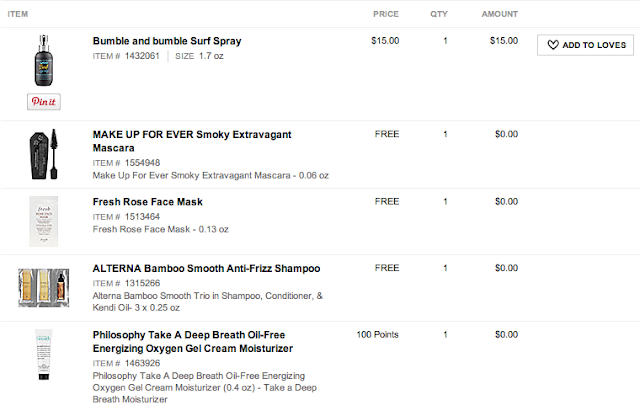Open Smoky Extravagant Mascara product image
Viewport: 640px width, 416px height.
(x=44, y=154)
